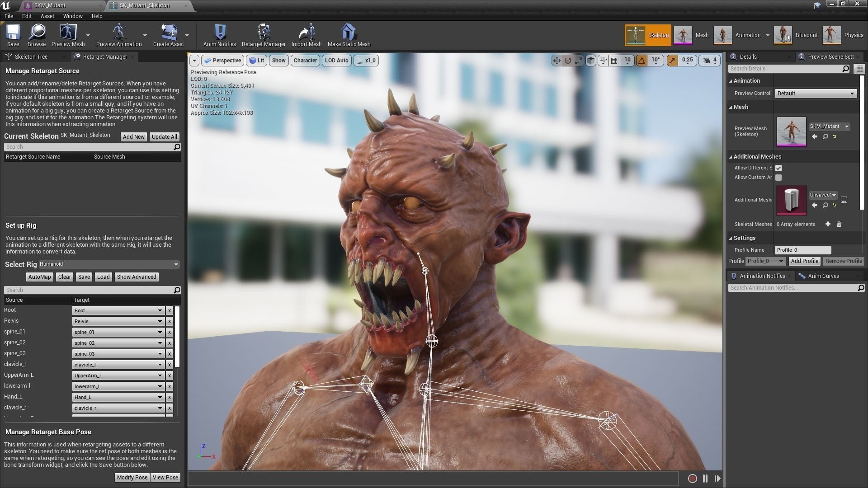
Task: Click the Update All button
Action: [165, 137]
